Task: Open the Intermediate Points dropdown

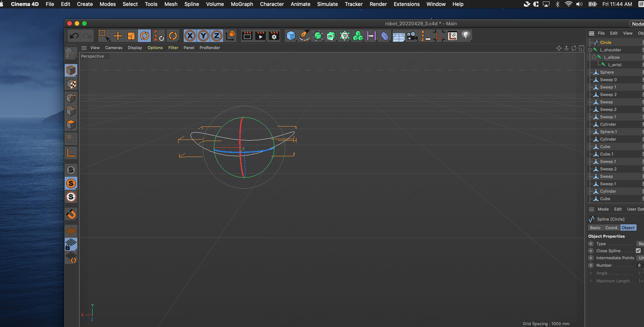Action: pos(640,258)
